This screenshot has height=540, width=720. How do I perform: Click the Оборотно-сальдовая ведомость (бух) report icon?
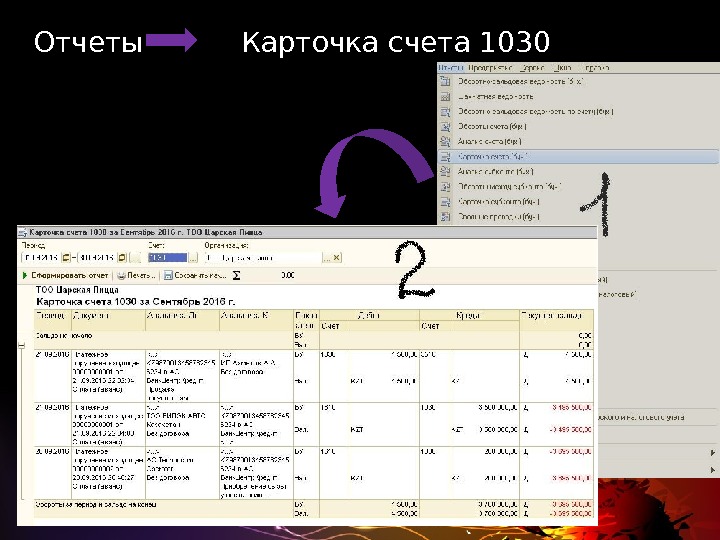pyautogui.click(x=445, y=81)
